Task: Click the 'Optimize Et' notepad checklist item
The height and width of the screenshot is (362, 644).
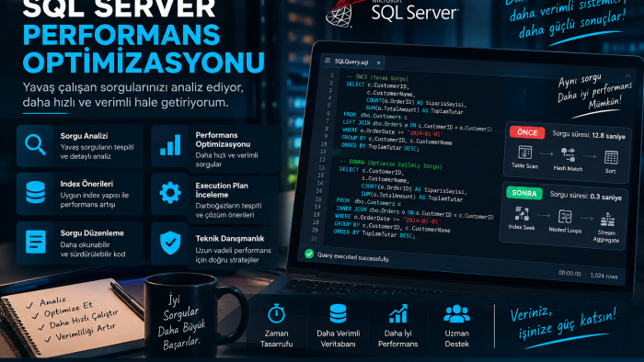Action: click(68, 310)
